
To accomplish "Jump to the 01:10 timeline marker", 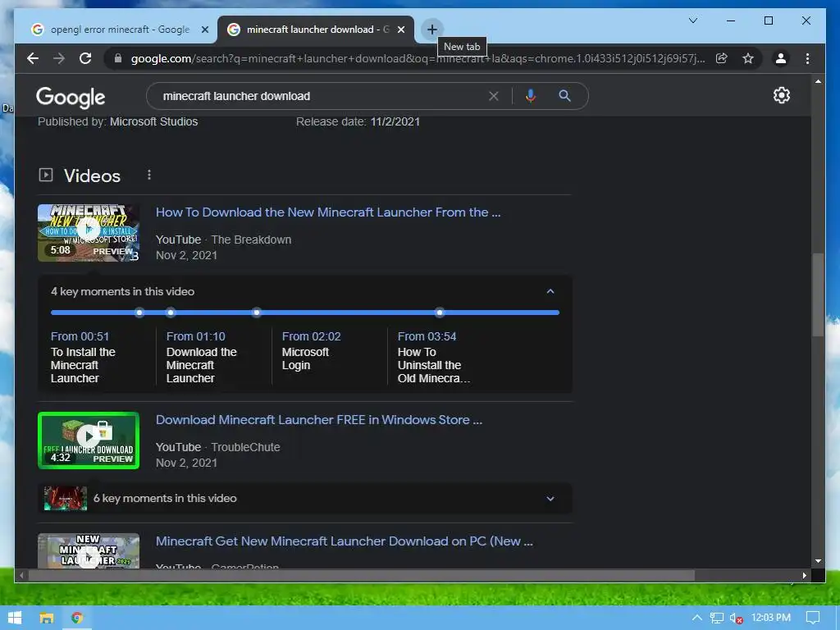I will coord(171,313).
